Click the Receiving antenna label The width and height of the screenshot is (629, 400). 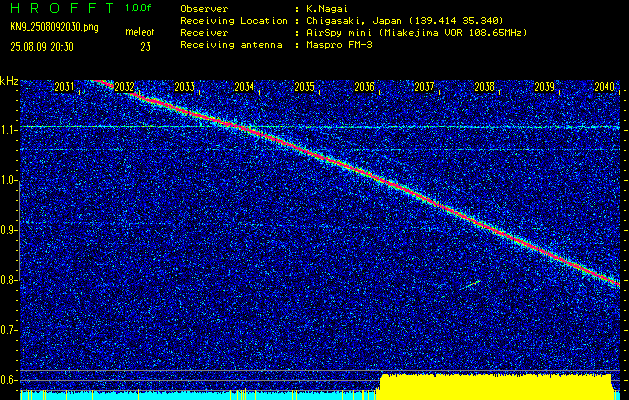(231, 45)
